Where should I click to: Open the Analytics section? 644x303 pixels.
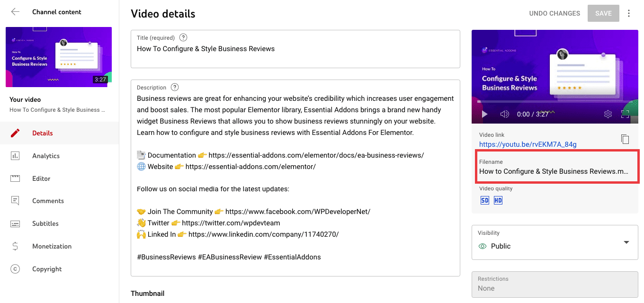click(x=46, y=156)
